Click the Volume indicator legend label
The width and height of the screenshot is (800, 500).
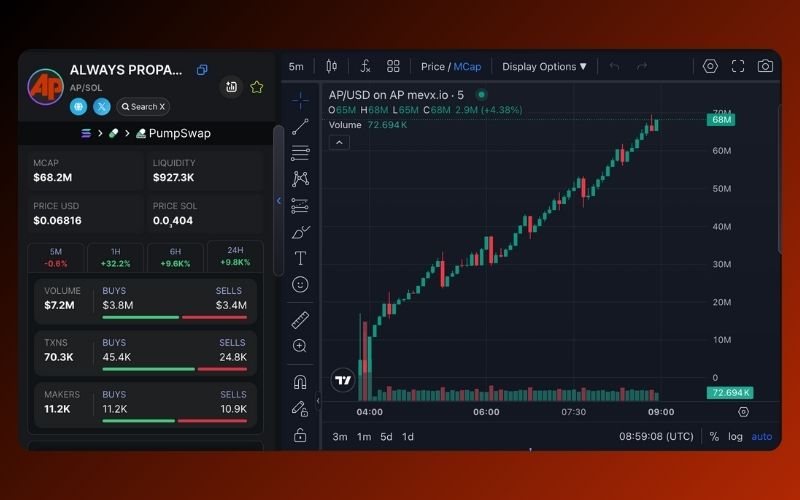[345, 125]
